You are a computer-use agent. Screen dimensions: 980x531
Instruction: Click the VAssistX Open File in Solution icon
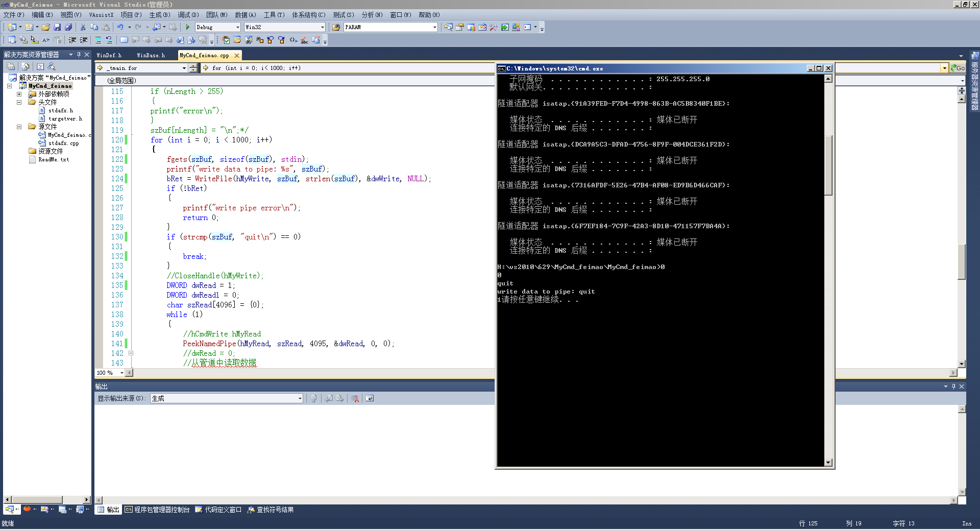237,40
